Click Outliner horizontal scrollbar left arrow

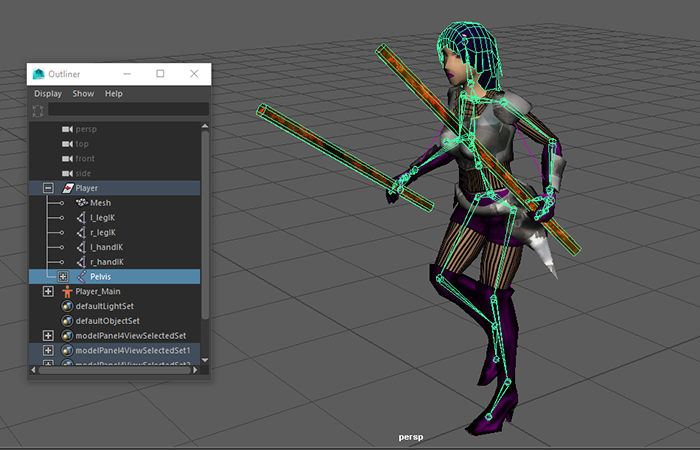(33, 370)
